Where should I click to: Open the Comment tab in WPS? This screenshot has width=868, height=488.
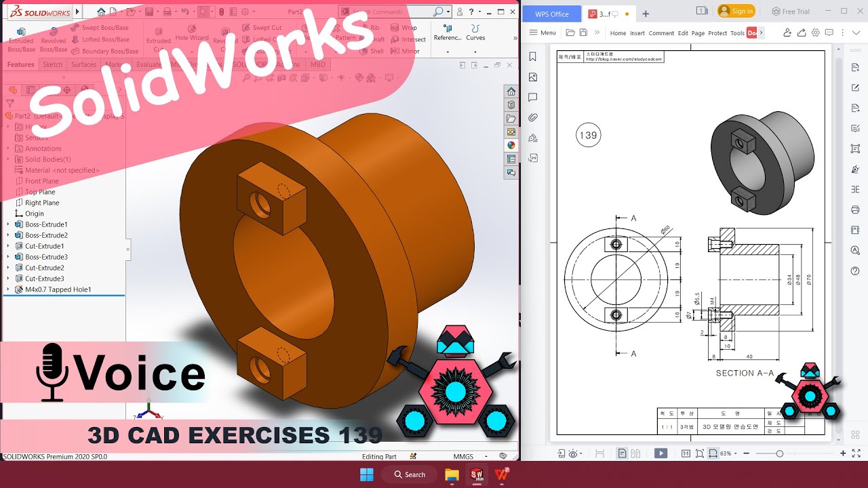coord(661,33)
